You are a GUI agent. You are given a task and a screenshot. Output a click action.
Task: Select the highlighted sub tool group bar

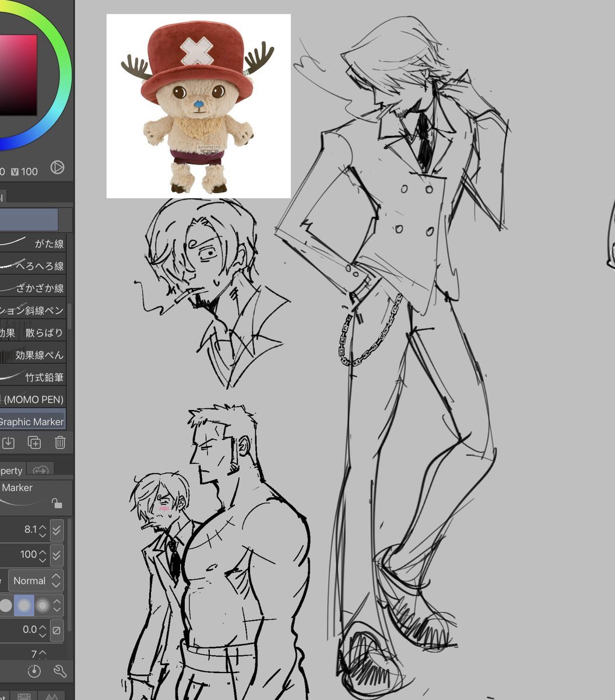[29, 220]
